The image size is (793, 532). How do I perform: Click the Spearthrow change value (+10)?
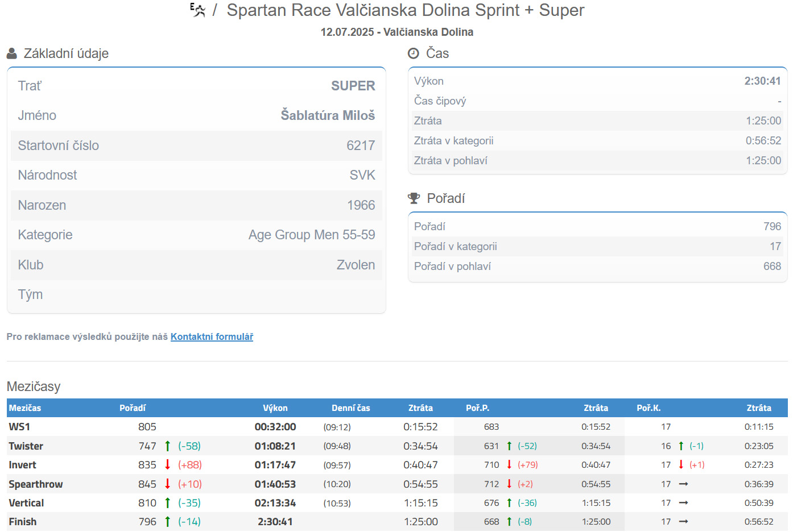(x=190, y=484)
